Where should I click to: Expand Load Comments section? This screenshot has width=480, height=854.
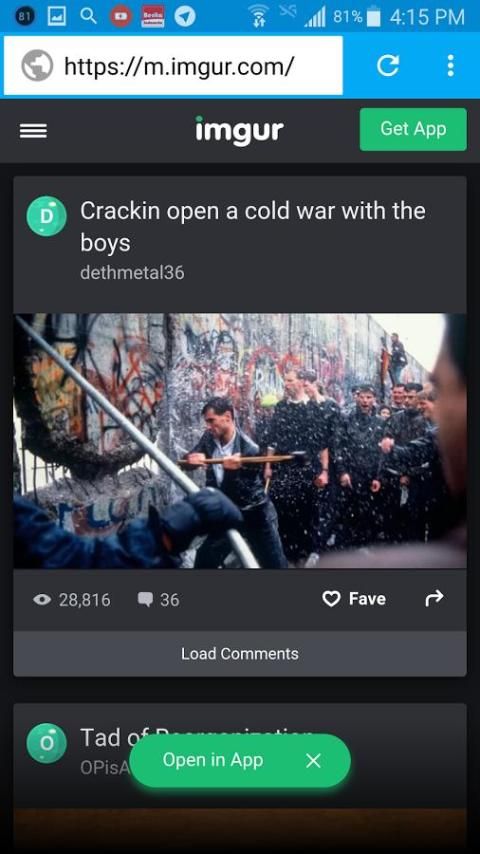click(240, 654)
